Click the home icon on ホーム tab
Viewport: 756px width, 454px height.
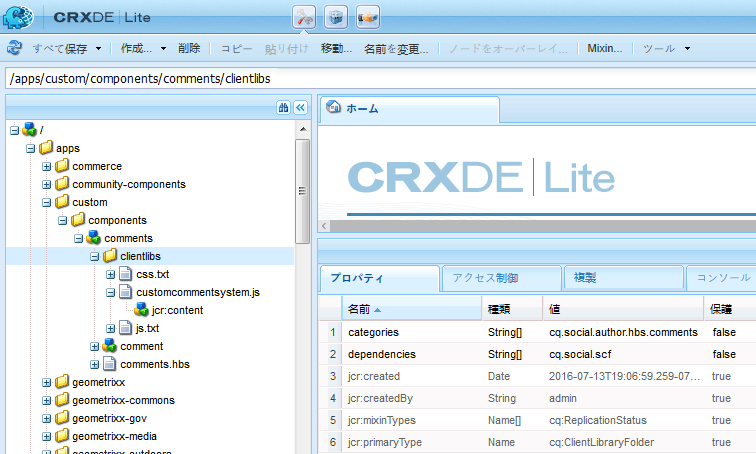point(334,107)
